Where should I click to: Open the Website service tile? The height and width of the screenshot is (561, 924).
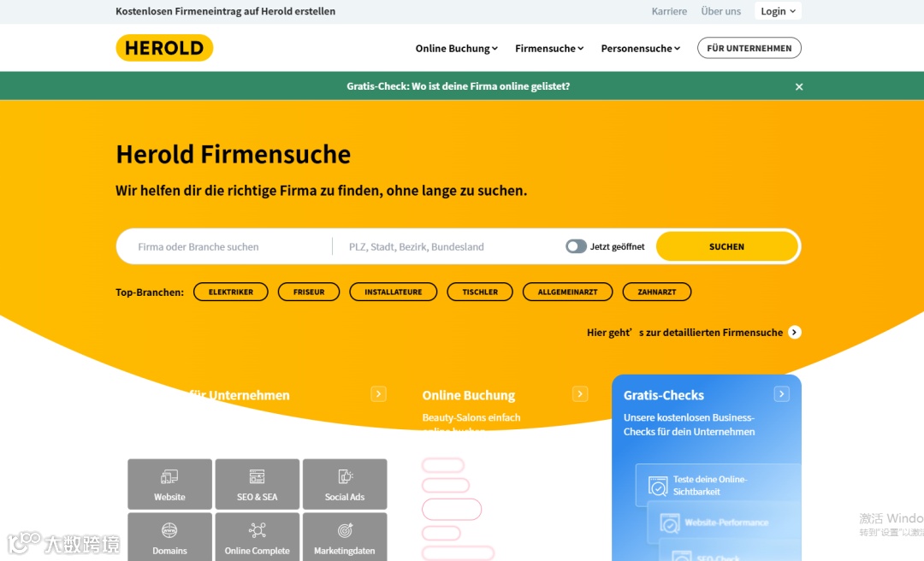tap(169, 484)
